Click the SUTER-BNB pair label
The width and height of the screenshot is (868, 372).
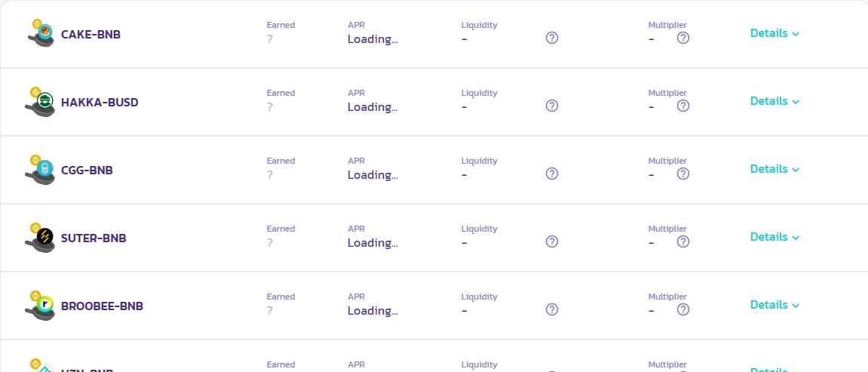(94, 238)
